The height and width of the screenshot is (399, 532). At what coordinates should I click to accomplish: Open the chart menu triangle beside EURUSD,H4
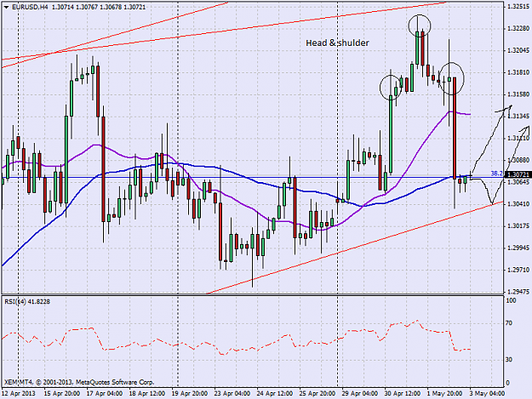click(x=7, y=7)
